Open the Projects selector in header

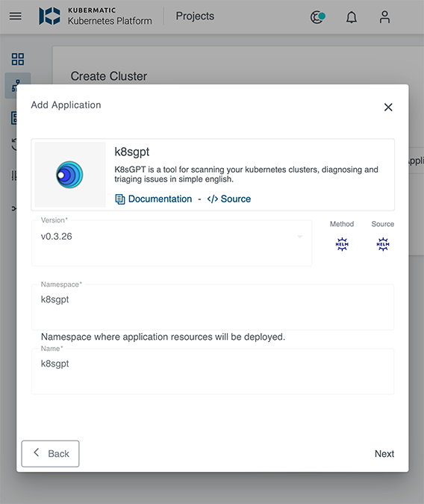(x=195, y=16)
